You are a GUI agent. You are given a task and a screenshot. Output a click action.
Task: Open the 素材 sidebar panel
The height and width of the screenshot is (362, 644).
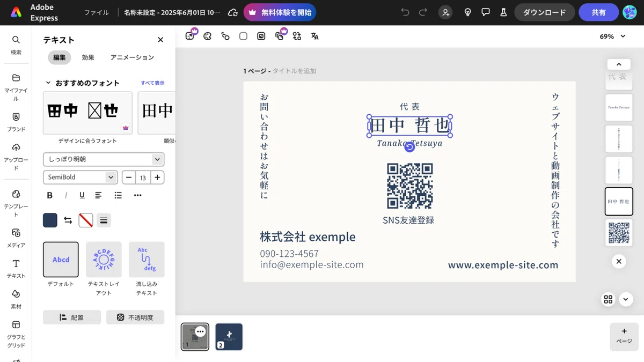[x=16, y=299]
